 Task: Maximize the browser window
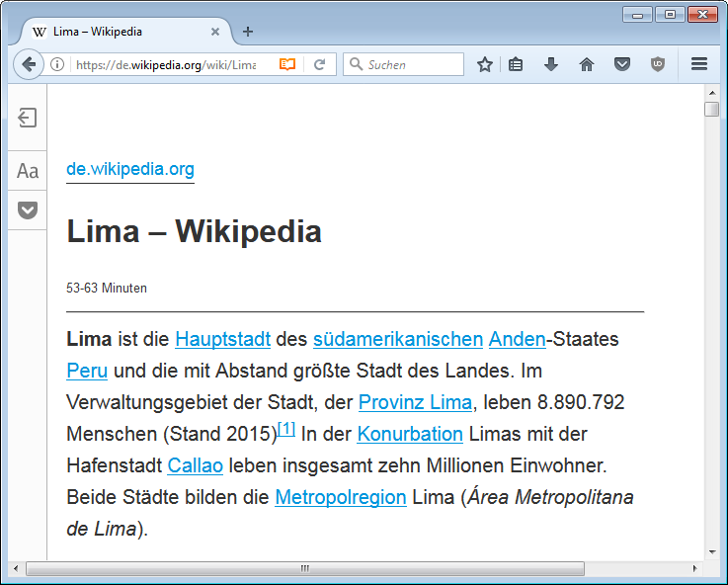pyautogui.click(x=670, y=15)
